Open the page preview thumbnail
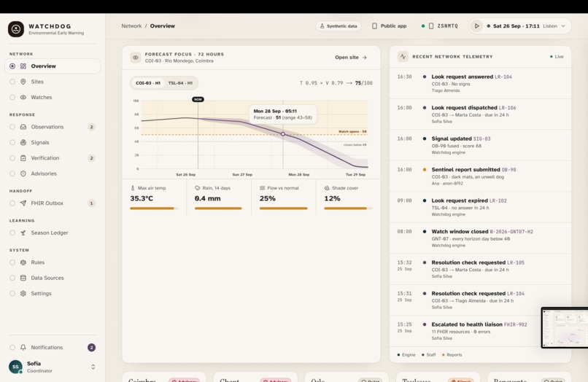The image size is (588, 382). pos(565,327)
